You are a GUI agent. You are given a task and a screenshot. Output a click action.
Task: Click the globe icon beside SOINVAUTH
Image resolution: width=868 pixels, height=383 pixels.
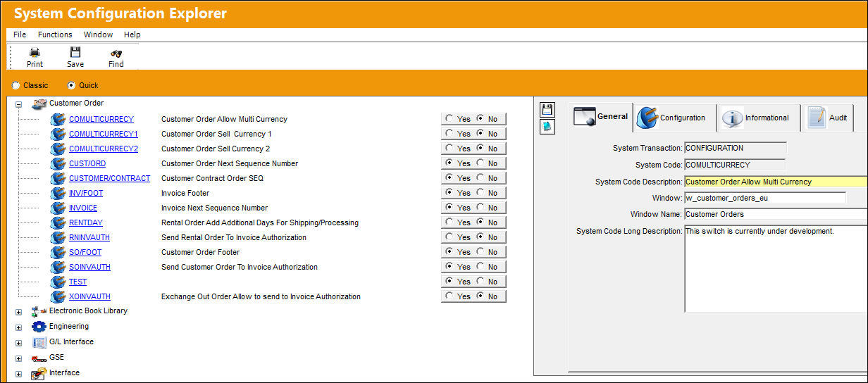click(58, 267)
